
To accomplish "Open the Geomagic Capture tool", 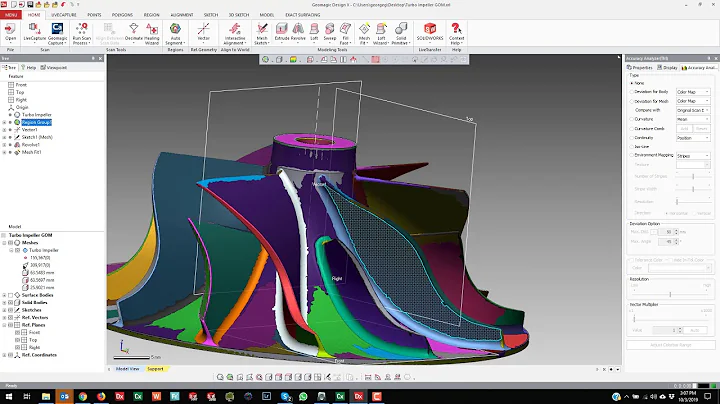I will pyautogui.click(x=57, y=33).
